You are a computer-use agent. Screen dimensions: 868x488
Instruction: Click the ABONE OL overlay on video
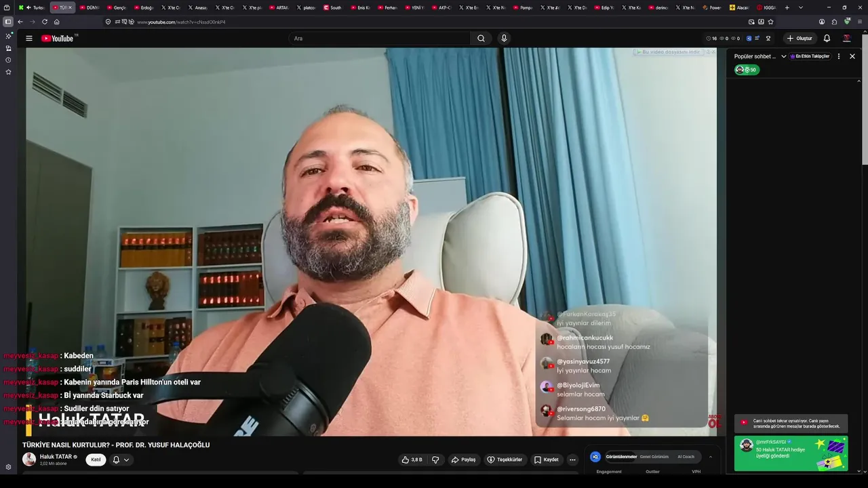click(715, 422)
